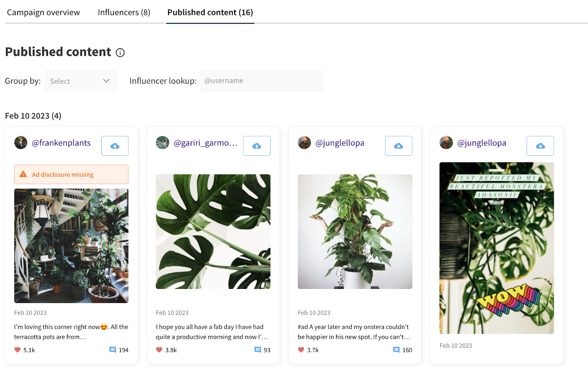
Task: Click the comment icon showing 194 comments
Action: click(112, 350)
